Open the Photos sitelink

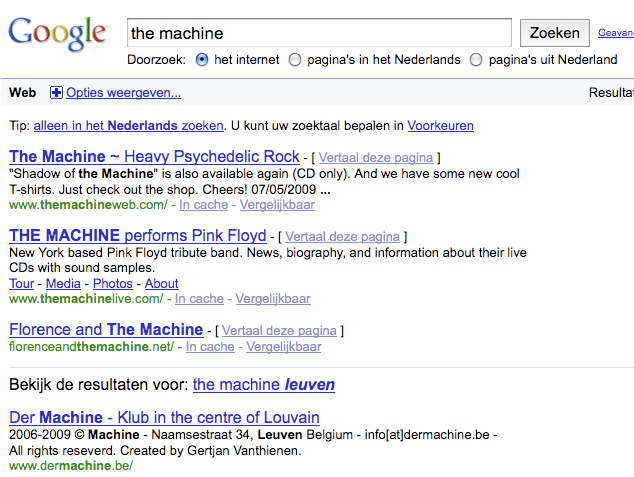pyautogui.click(x=112, y=284)
